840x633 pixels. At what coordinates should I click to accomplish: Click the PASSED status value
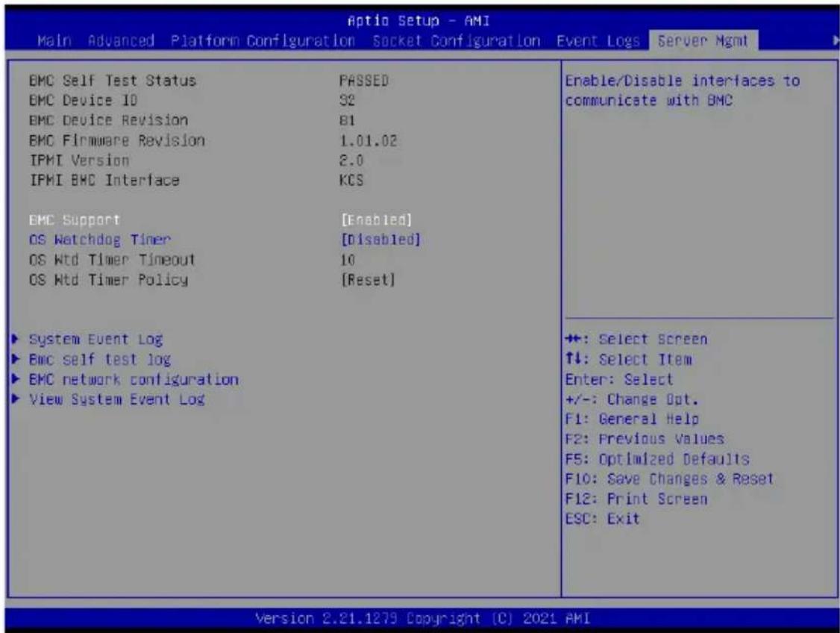point(364,81)
